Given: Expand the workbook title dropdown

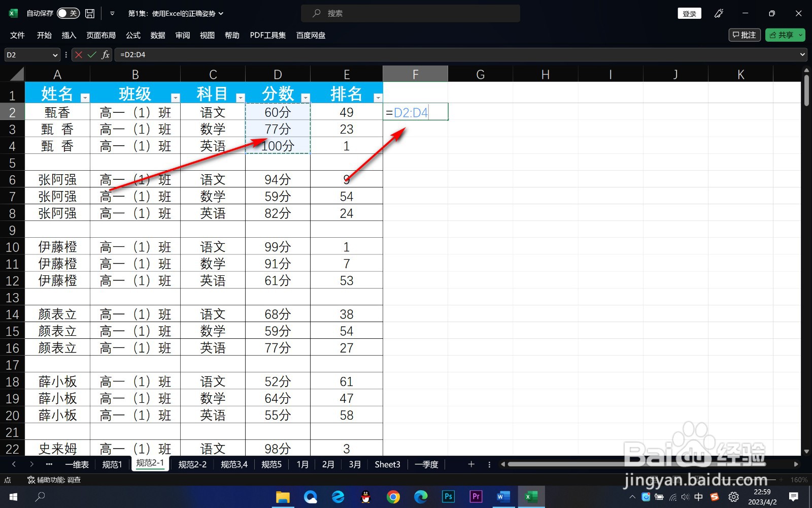Looking at the screenshot, I should pos(221,14).
